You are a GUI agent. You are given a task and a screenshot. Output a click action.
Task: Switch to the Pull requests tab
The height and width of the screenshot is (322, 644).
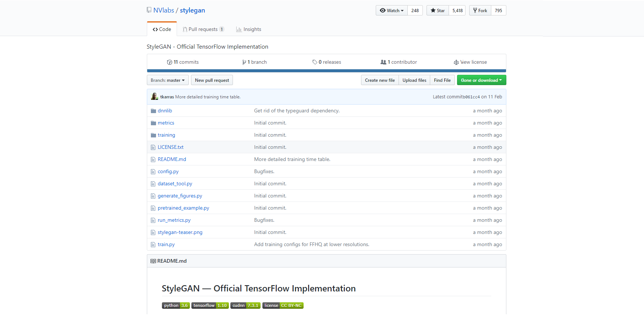click(203, 29)
